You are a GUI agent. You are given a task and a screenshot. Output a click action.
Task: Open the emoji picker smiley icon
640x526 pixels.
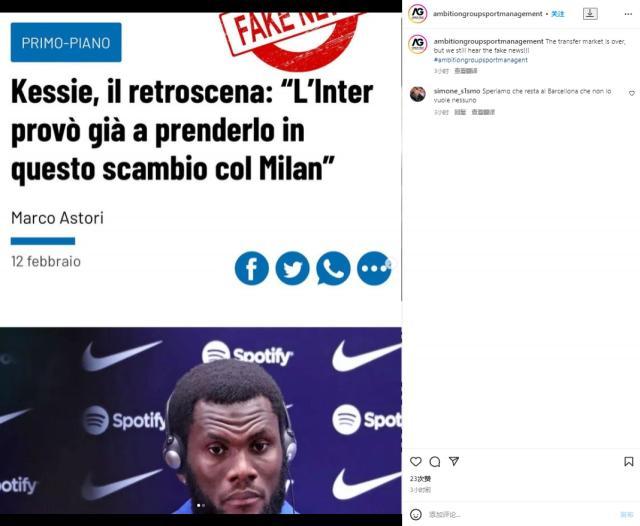416,514
